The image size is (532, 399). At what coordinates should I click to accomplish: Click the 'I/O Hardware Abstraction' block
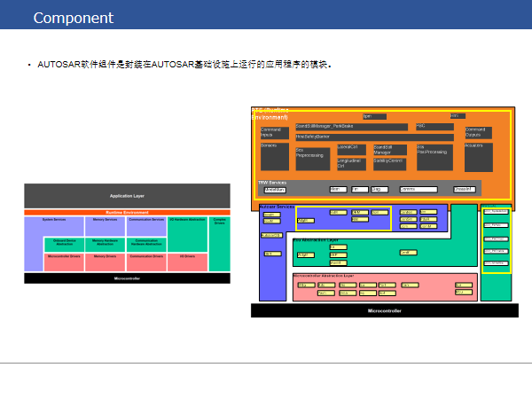(187, 234)
